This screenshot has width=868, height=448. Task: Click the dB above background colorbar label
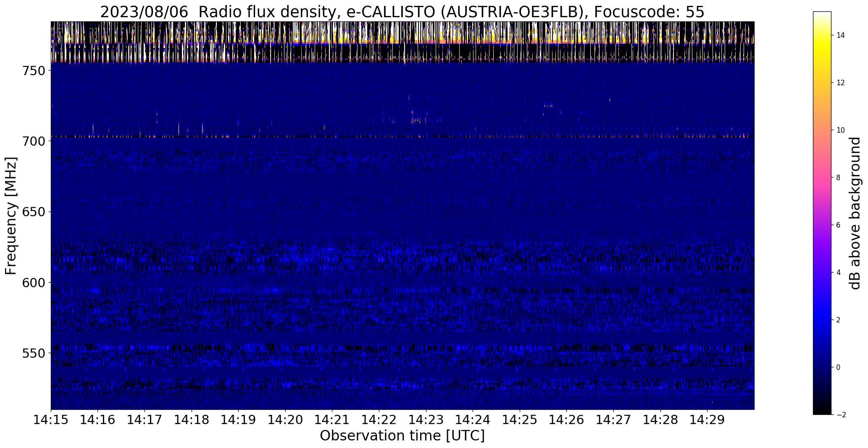point(855,213)
